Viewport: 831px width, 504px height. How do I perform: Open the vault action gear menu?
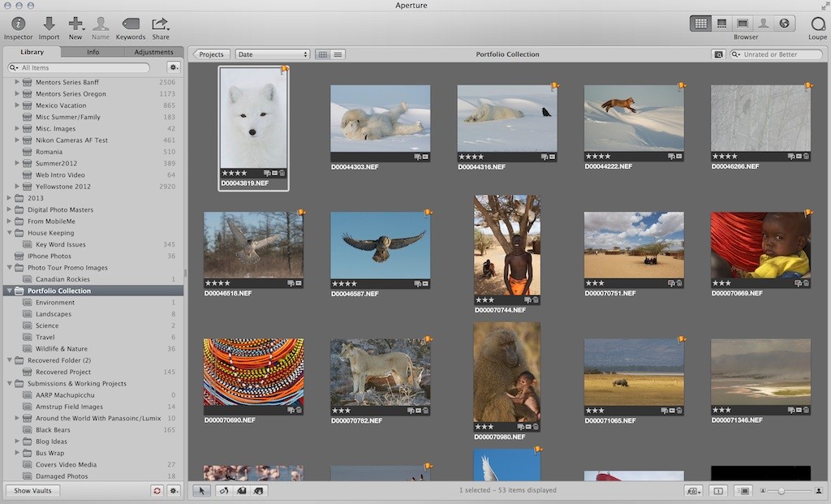coord(174,491)
